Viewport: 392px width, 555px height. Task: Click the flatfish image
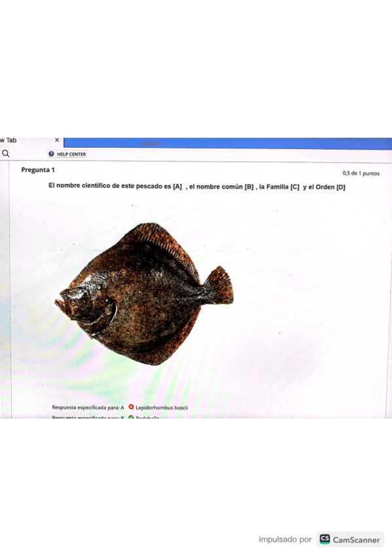click(144, 294)
